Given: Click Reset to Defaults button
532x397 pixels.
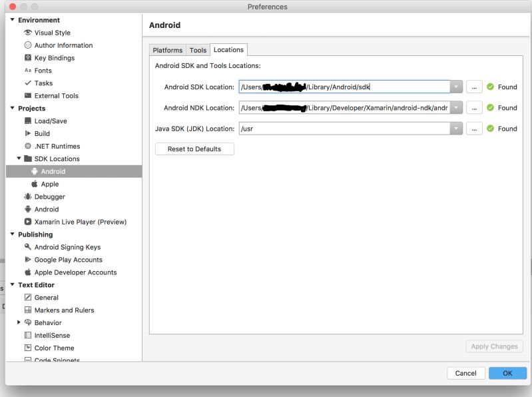Looking at the screenshot, I should coord(194,149).
